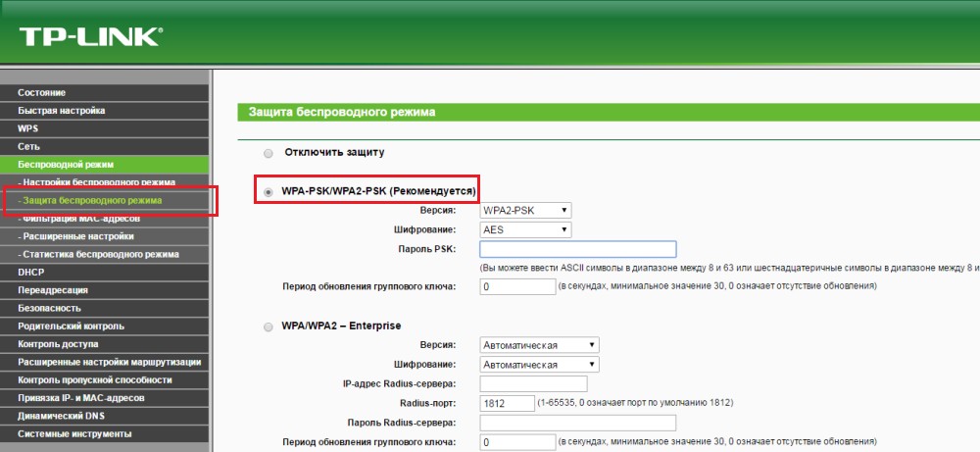The image size is (980, 452).
Task: Select the WPA-PSK/WPA2-PSK radio button
Action: click(269, 192)
